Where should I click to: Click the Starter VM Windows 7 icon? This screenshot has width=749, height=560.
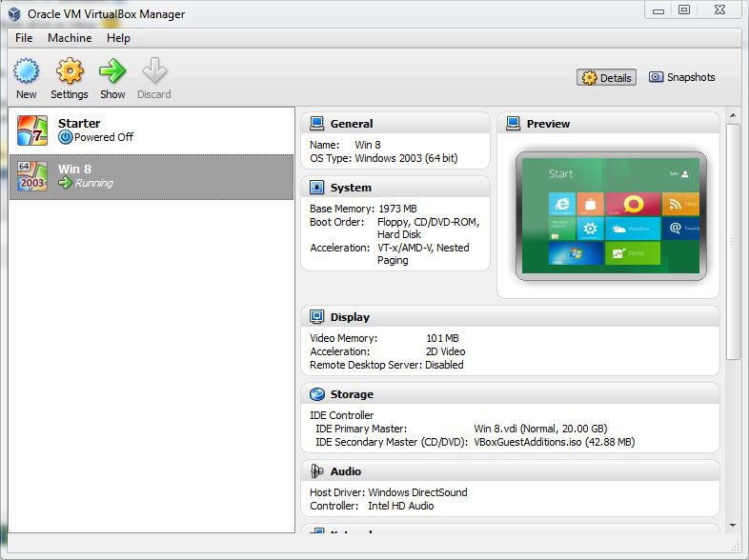point(32,130)
